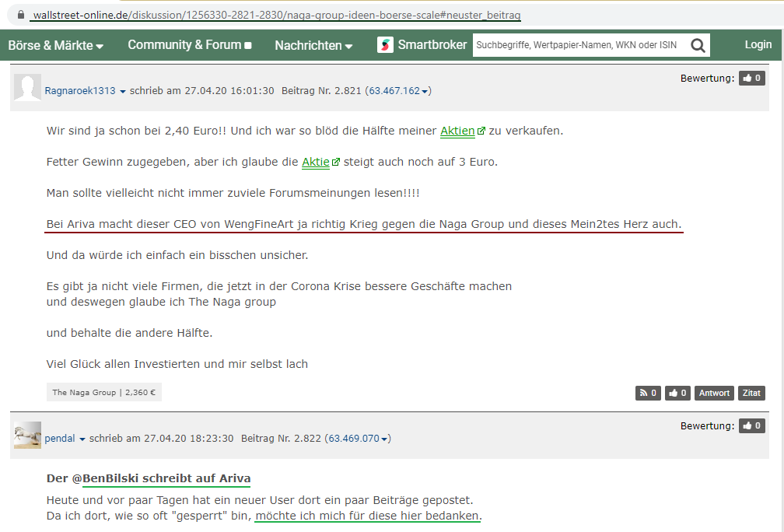The image size is (784, 532).
Task: Click the external link icon next to Aktien
Action: [x=481, y=131]
